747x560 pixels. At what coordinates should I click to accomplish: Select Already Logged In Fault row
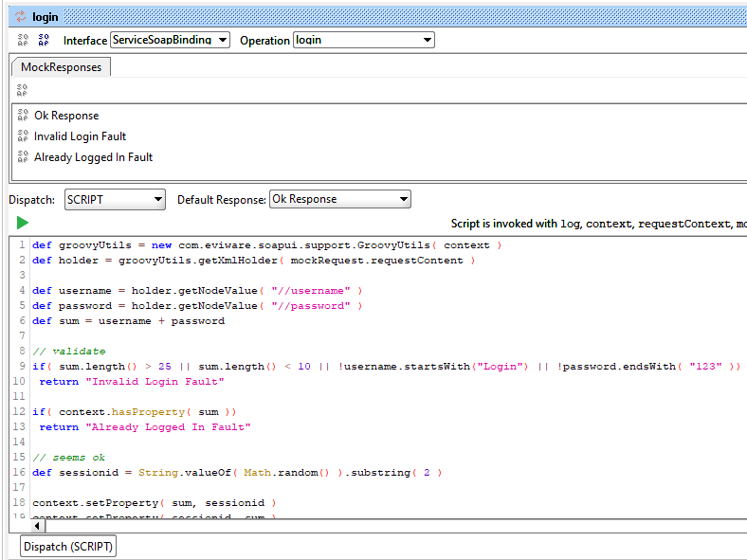pos(93,157)
